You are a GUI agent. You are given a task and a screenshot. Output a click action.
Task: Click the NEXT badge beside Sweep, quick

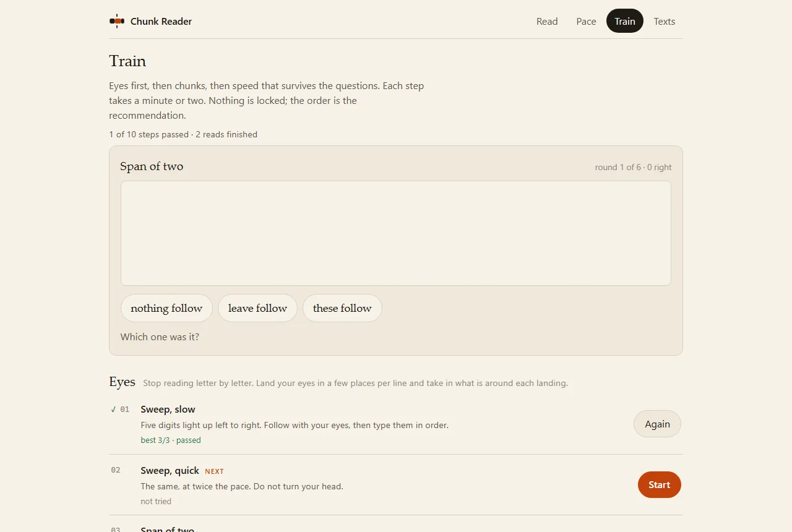(x=215, y=471)
